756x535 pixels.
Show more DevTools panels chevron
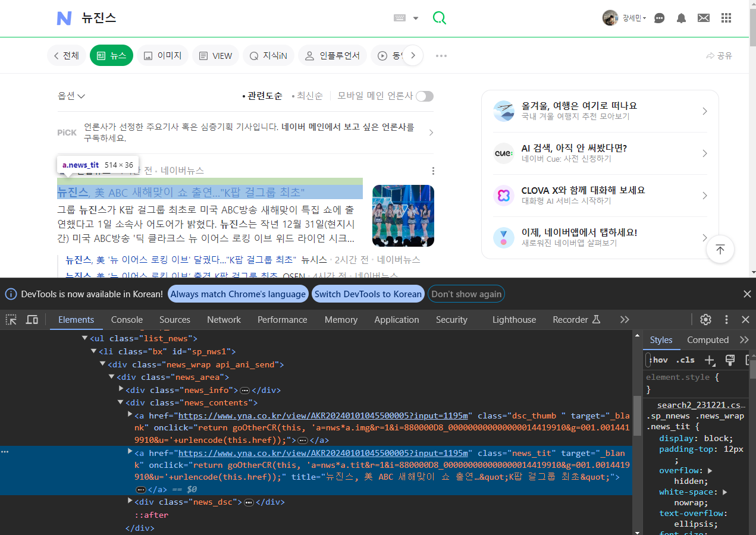click(625, 320)
